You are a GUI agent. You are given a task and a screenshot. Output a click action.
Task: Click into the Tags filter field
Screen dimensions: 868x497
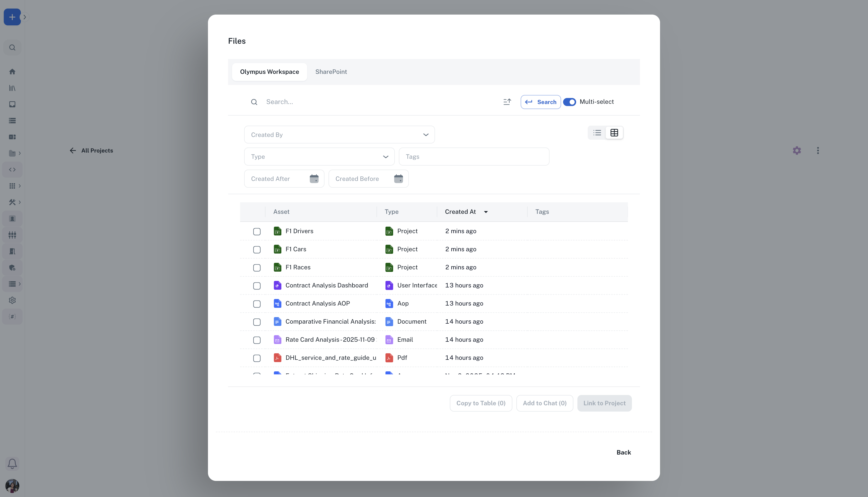pyautogui.click(x=474, y=157)
